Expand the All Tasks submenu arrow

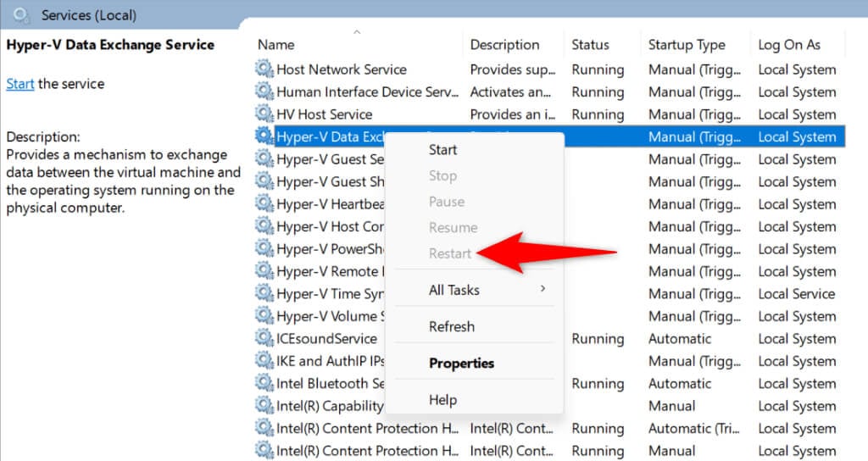coord(542,290)
